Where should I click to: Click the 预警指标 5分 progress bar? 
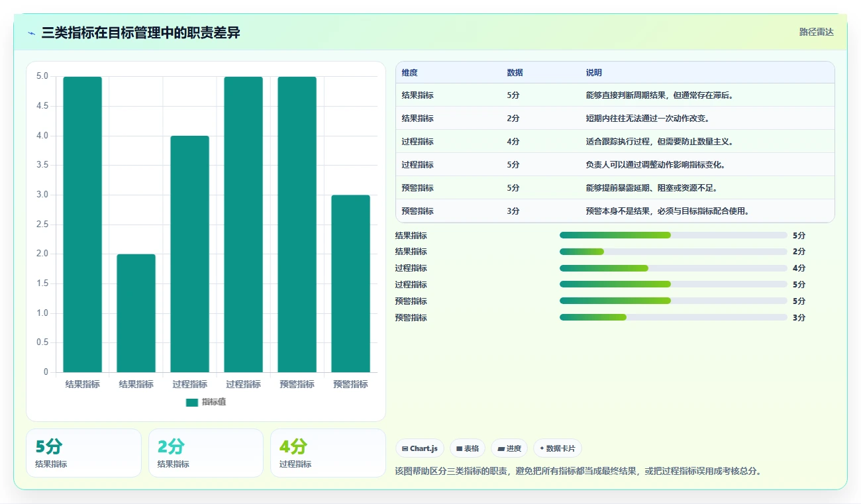tap(674, 301)
